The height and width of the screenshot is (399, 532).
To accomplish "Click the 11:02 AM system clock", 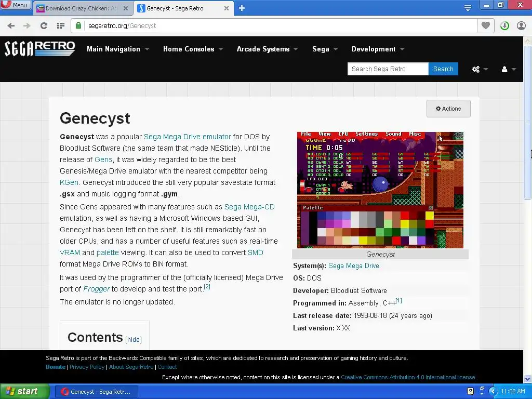I will (513, 392).
